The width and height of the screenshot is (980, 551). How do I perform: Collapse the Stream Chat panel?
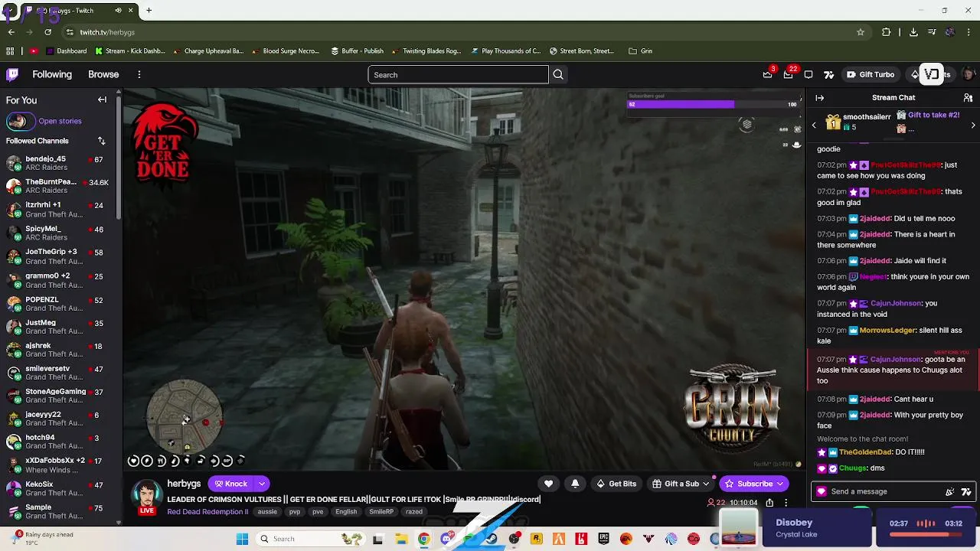pyautogui.click(x=819, y=98)
